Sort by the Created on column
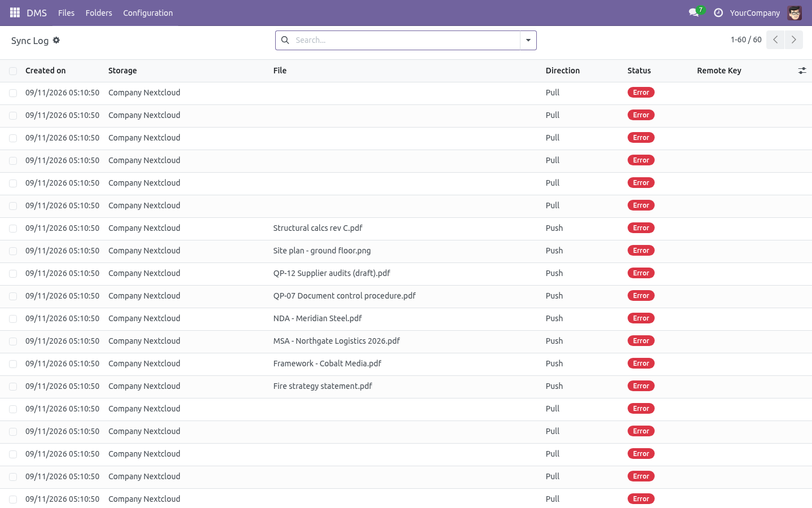The height and width of the screenshot is (508, 812). 46,71
